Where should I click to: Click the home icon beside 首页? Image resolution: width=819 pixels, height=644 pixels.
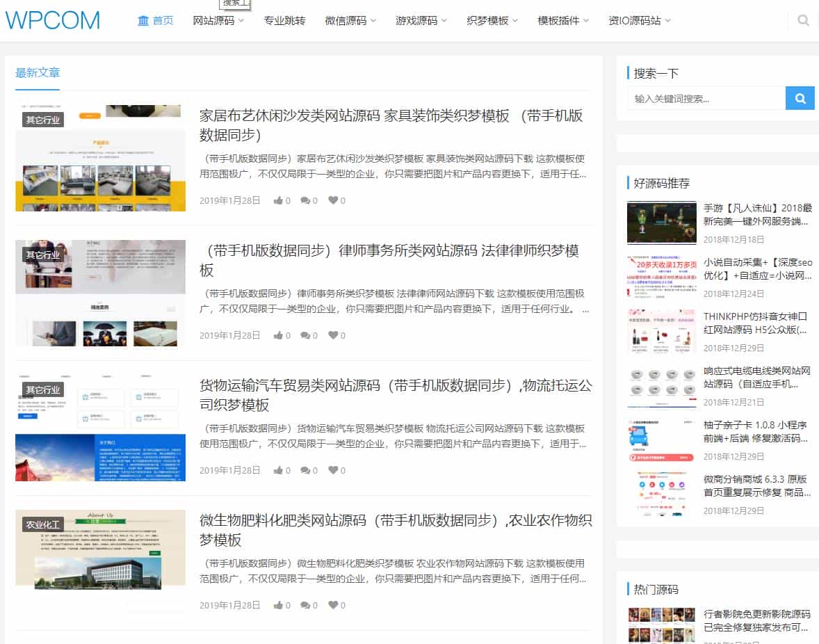[x=142, y=20]
